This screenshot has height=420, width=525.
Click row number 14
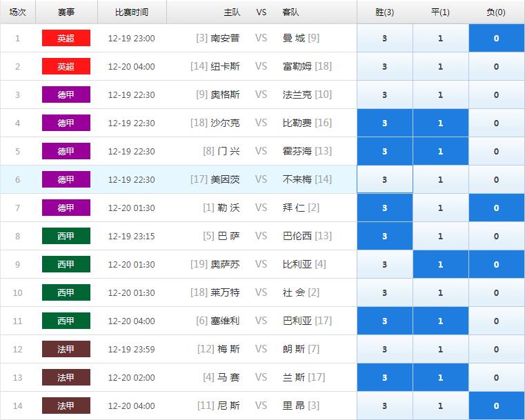[x=17, y=406]
